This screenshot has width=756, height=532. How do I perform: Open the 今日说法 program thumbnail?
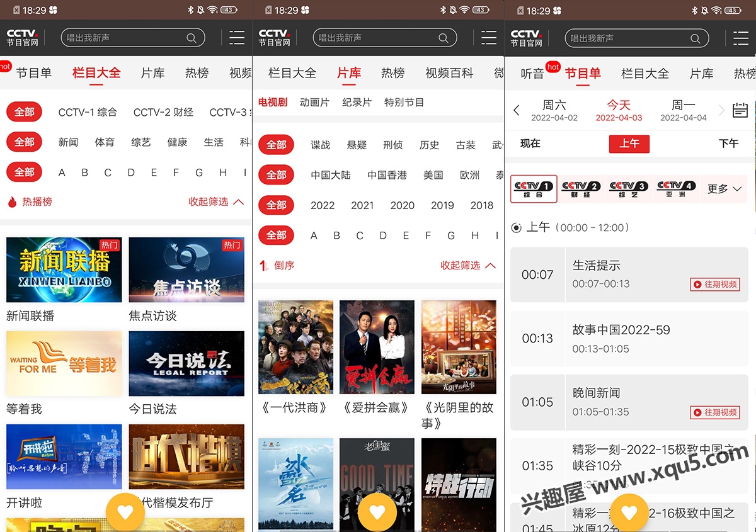pyautogui.click(x=186, y=364)
